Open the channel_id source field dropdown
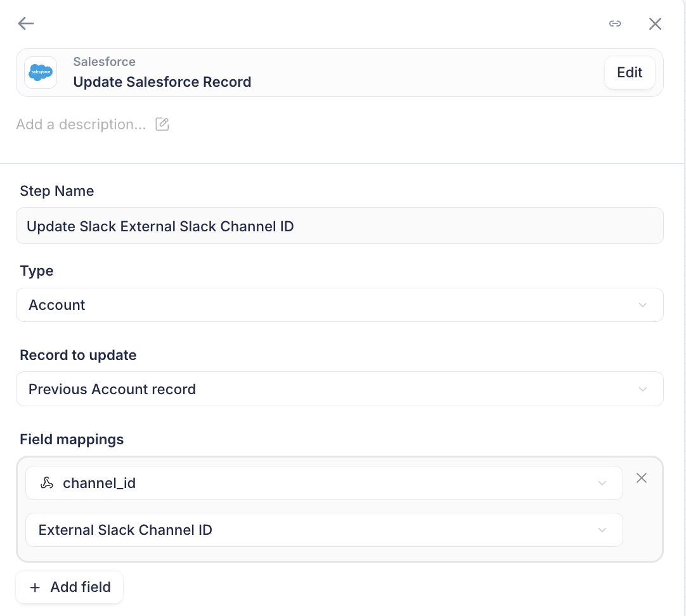The height and width of the screenshot is (616, 686). pos(323,483)
